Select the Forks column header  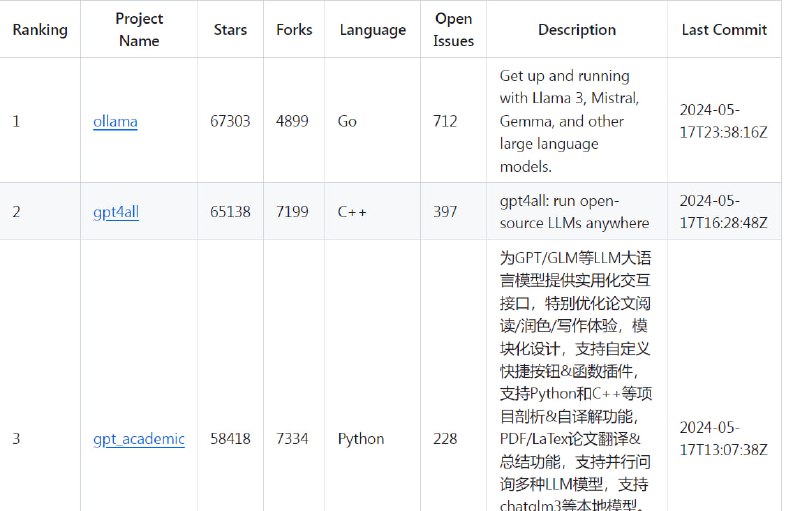coord(294,30)
